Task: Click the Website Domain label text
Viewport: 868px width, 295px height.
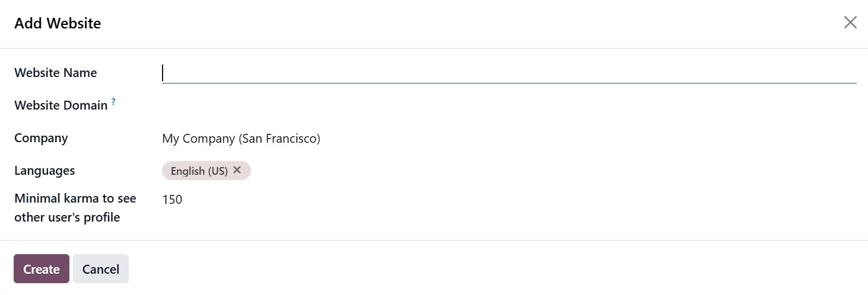Action: (x=61, y=105)
